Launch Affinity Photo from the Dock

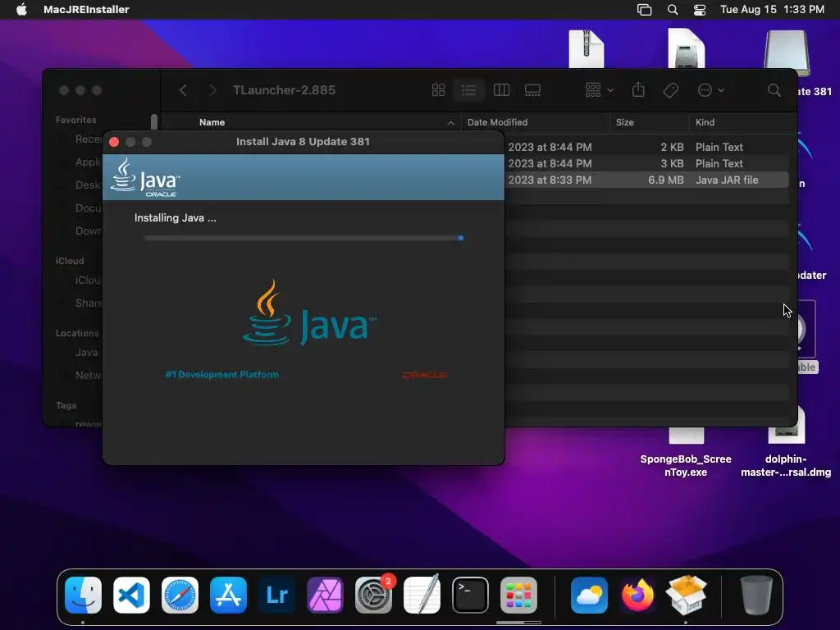pyautogui.click(x=325, y=596)
